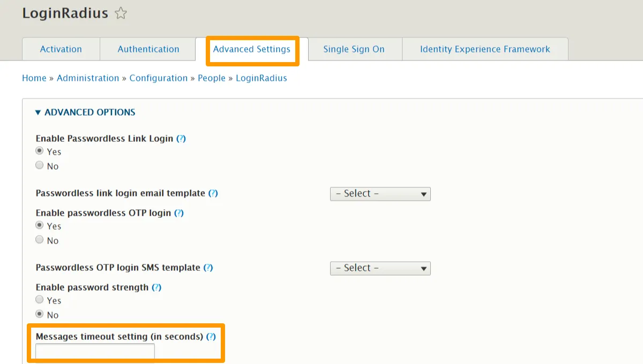Select No for Enable Passwordless Link Login
643x364 pixels.
point(40,166)
